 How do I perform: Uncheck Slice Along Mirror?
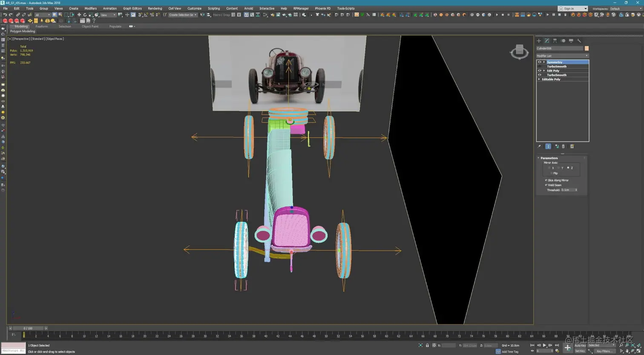pyautogui.click(x=546, y=180)
